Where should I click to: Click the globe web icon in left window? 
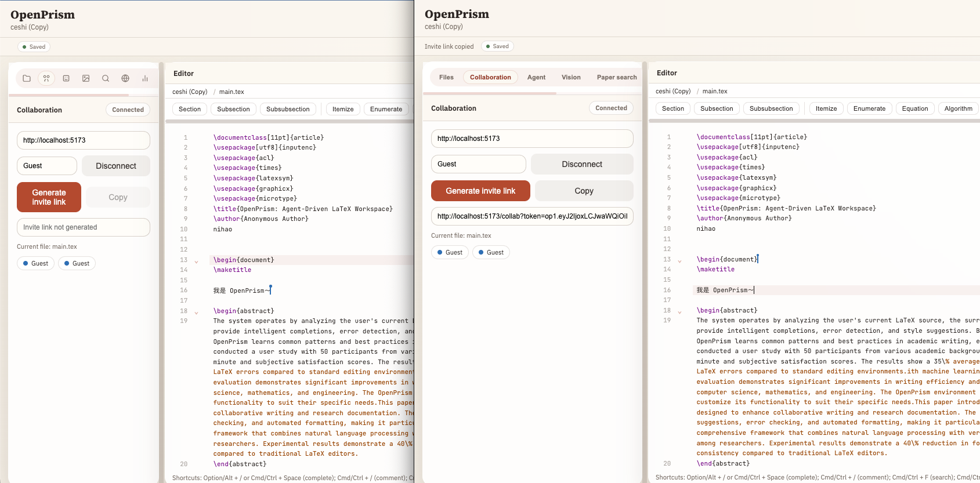coord(125,78)
